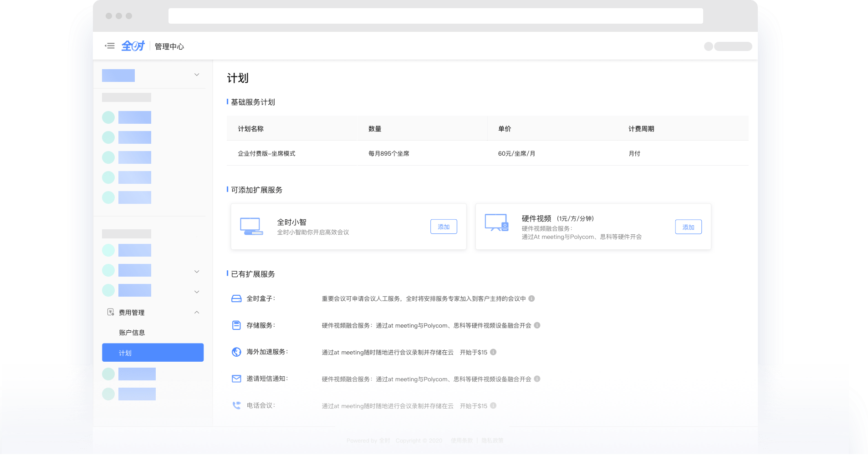Select the 企业付费版-坐席模式 plan cell
The image size is (868, 455).
[266, 153]
